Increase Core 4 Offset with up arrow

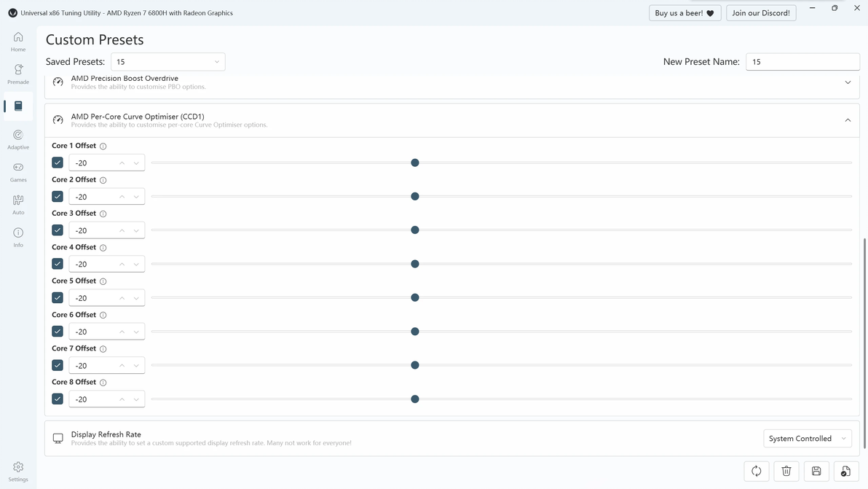click(122, 264)
